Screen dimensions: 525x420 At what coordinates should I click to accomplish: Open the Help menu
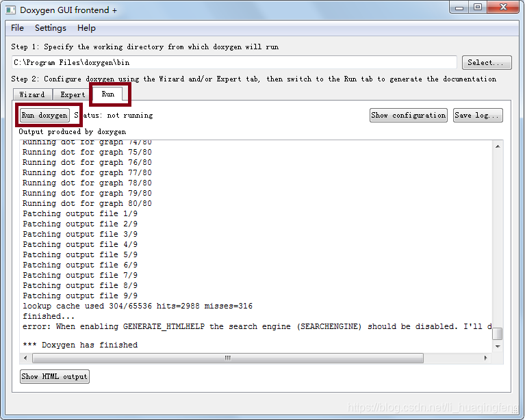tap(86, 28)
